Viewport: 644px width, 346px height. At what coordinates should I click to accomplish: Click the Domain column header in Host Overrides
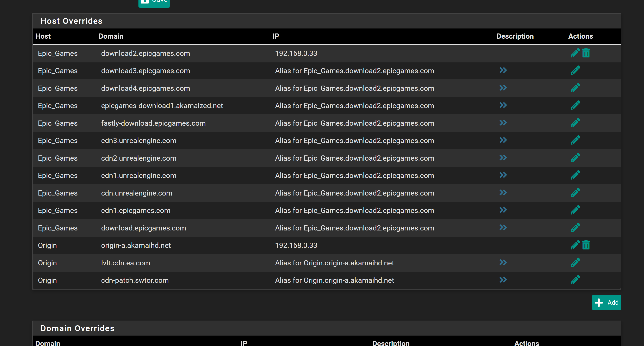tap(111, 36)
